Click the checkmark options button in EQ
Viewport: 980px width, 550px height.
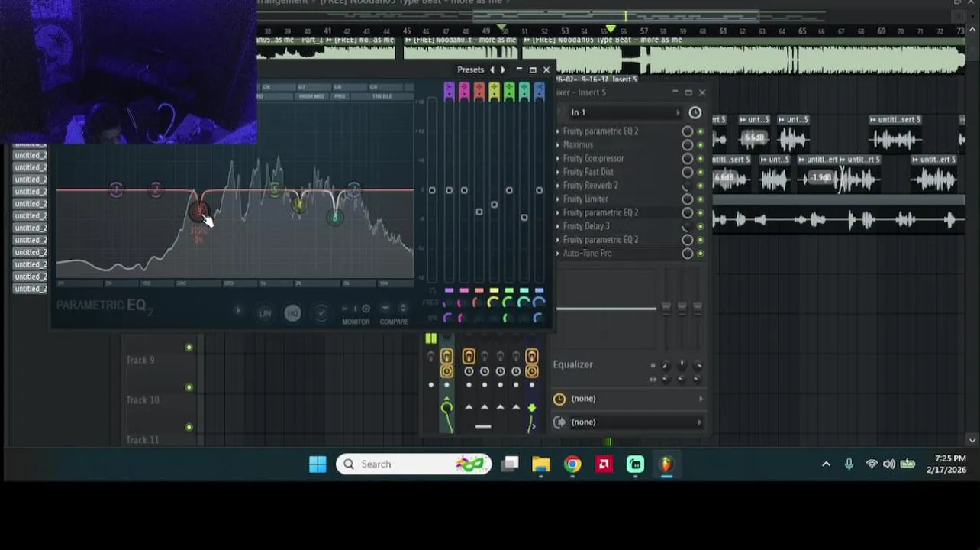[321, 312]
